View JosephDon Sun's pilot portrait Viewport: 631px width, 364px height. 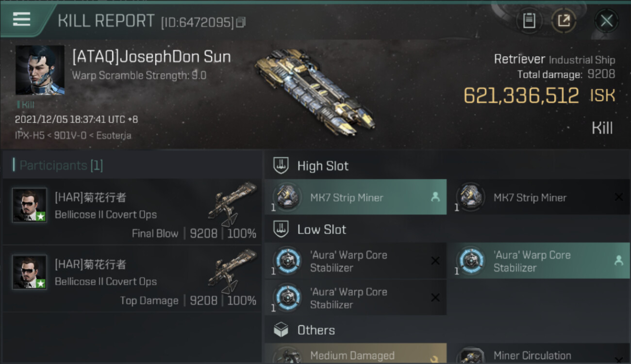40,70
